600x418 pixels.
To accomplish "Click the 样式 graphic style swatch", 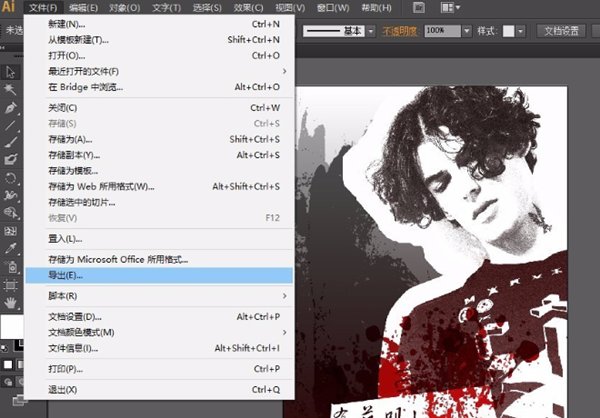I will 508,31.
